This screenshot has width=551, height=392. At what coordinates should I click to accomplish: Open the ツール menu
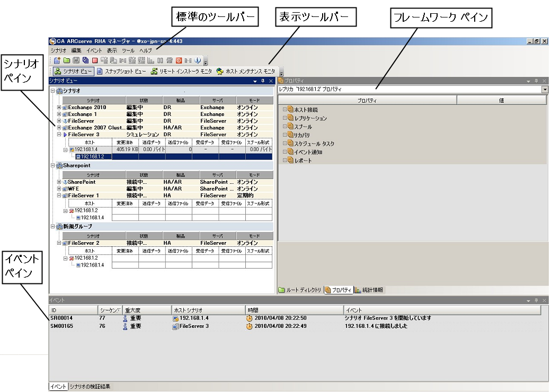coord(128,50)
